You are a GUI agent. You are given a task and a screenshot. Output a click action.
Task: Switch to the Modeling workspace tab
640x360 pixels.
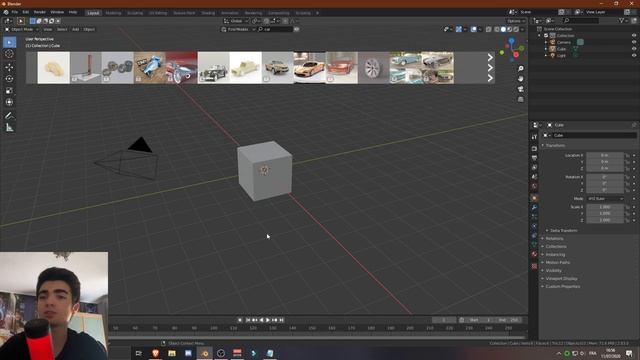(113, 13)
